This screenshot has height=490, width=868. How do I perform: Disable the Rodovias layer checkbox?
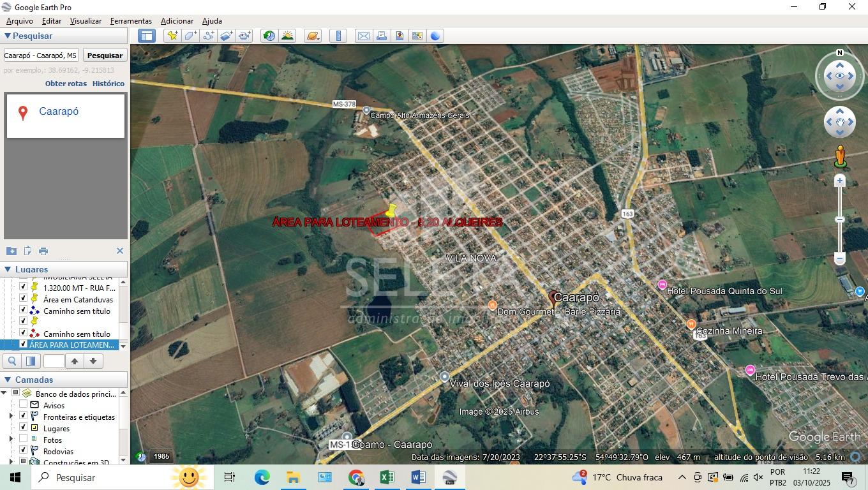click(24, 451)
